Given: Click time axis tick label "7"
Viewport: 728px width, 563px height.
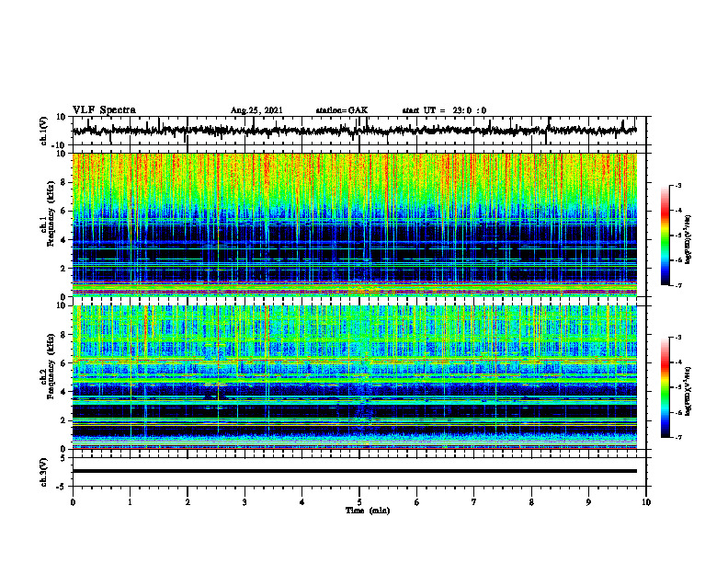Looking at the screenshot, I should coord(474,502).
